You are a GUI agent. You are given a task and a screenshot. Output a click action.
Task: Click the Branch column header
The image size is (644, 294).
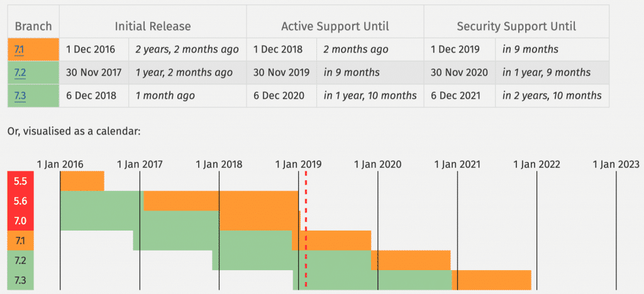pos(33,26)
